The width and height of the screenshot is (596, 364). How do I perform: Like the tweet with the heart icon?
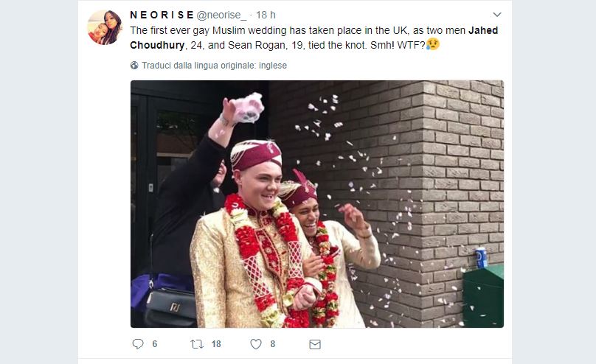click(256, 344)
